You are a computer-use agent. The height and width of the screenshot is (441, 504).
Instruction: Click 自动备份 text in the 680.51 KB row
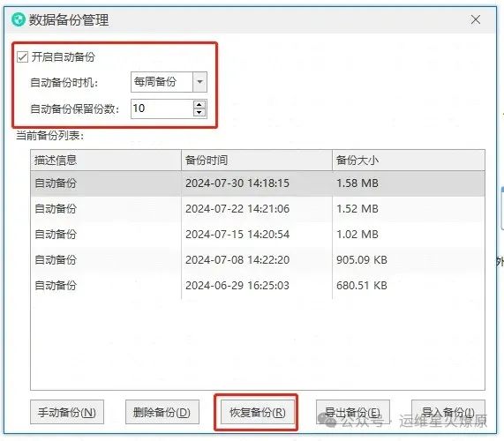click(x=56, y=285)
